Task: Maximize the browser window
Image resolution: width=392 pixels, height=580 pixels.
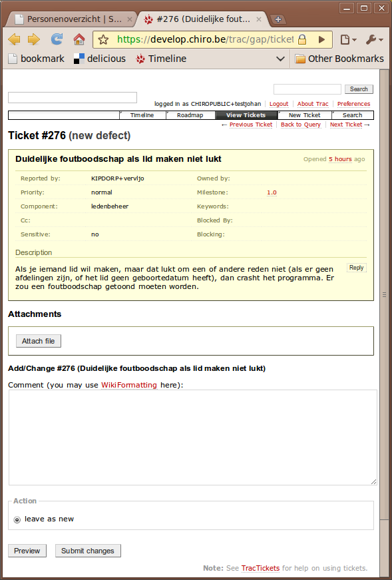Action: coord(364,8)
